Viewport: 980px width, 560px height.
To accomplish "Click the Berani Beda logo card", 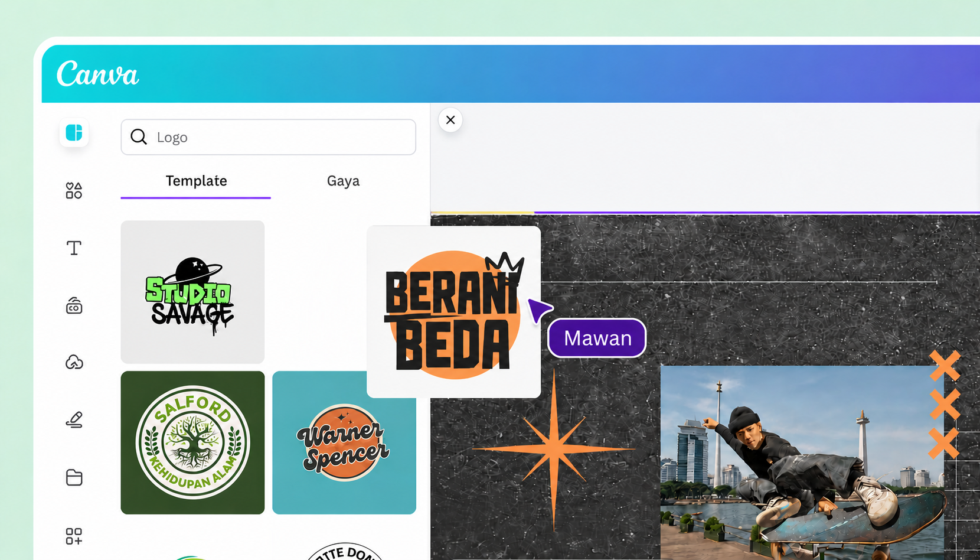I will (453, 312).
